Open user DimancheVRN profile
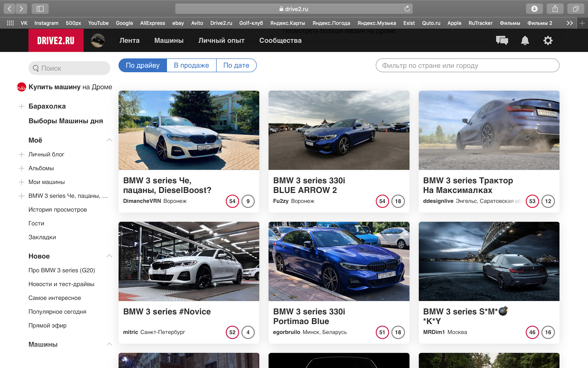 click(142, 201)
